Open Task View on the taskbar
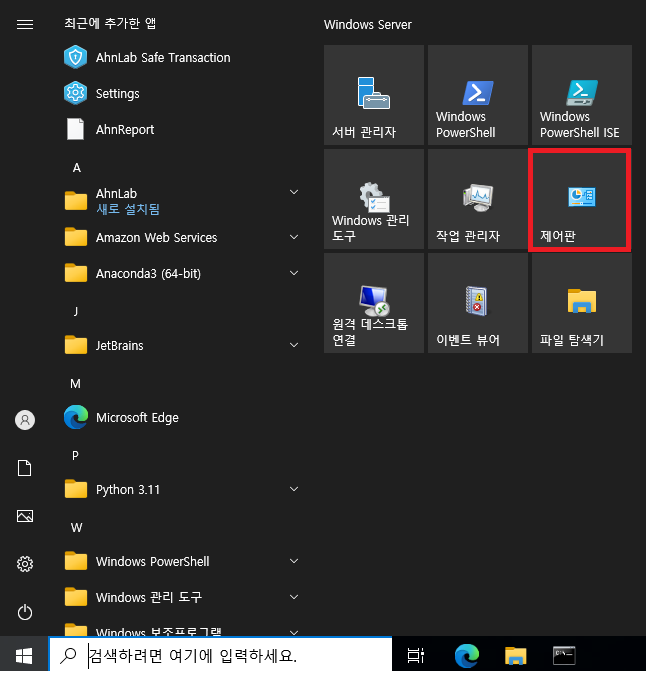The height and width of the screenshot is (676, 648). (x=416, y=657)
